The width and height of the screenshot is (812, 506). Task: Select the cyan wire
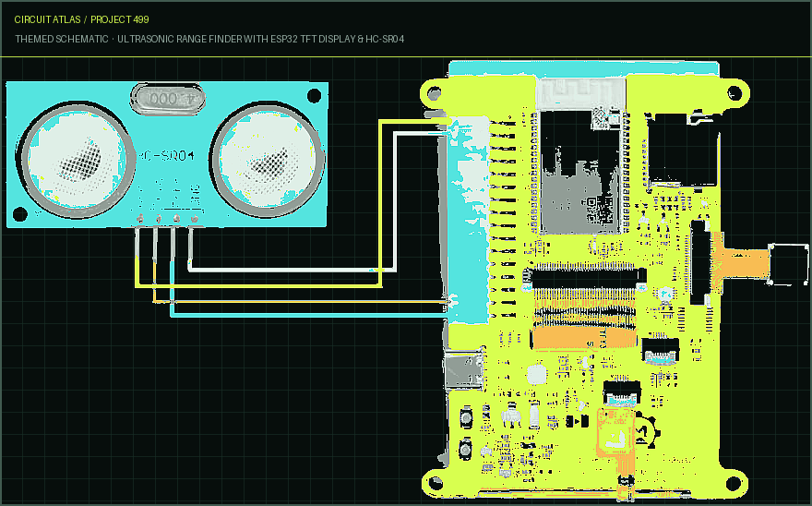pyautogui.click(x=311, y=314)
